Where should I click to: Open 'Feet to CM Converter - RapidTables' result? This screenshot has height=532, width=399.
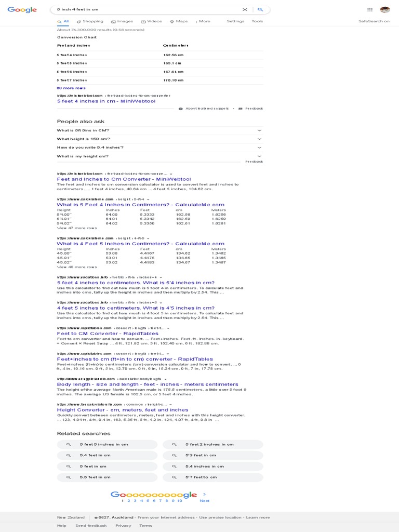pyautogui.click(x=108, y=334)
